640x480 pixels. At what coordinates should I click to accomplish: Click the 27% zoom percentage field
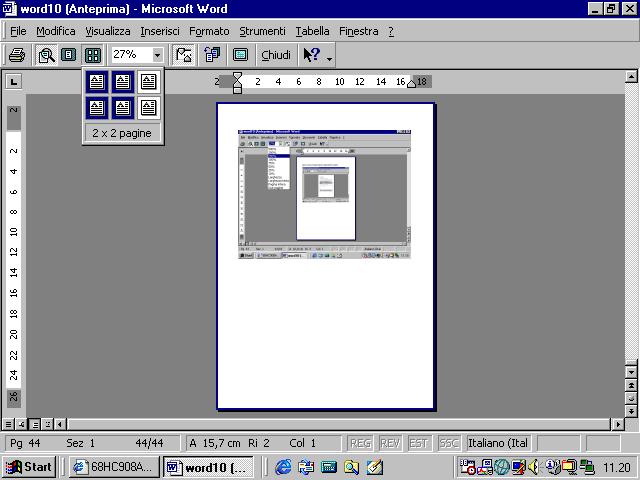pyautogui.click(x=131, y=54)
